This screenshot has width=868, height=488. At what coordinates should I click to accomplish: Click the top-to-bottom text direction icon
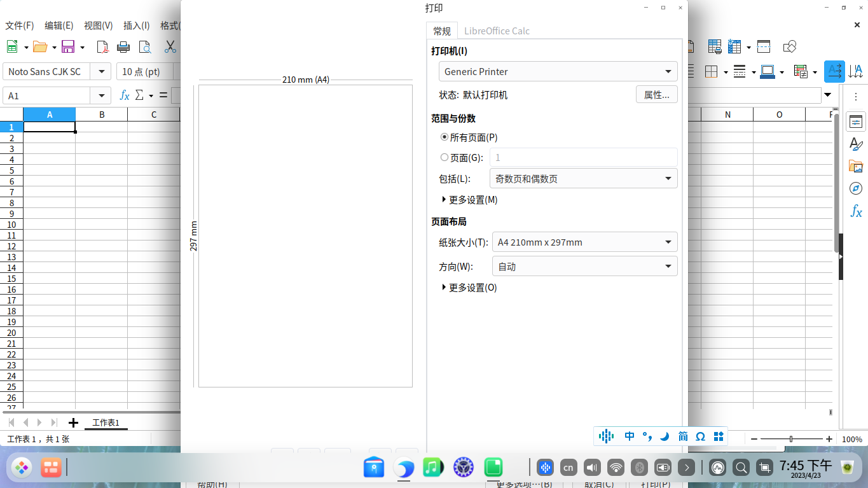click(x=856, y=71)
